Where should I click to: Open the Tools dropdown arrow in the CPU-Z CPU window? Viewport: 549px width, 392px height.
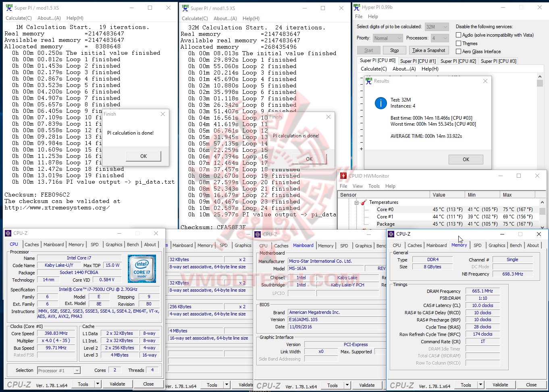[98, 384]
